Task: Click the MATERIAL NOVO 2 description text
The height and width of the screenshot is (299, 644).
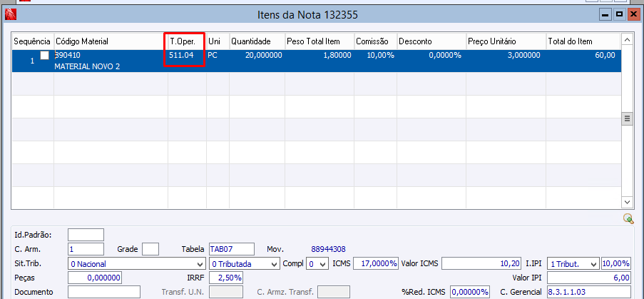Action: [x=87, y=66]
